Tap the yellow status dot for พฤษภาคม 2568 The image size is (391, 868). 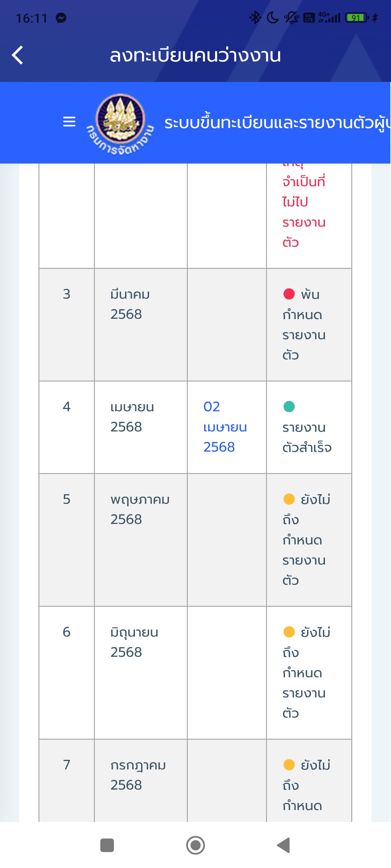tap(289, 499)
